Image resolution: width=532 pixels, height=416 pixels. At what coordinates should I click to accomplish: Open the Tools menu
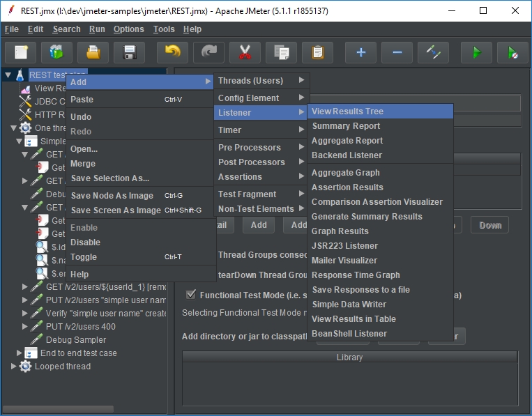point(164,29)
